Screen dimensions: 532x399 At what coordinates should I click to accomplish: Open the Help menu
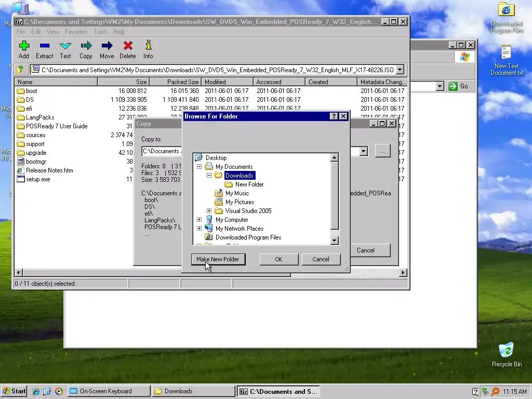pos(119,32)
